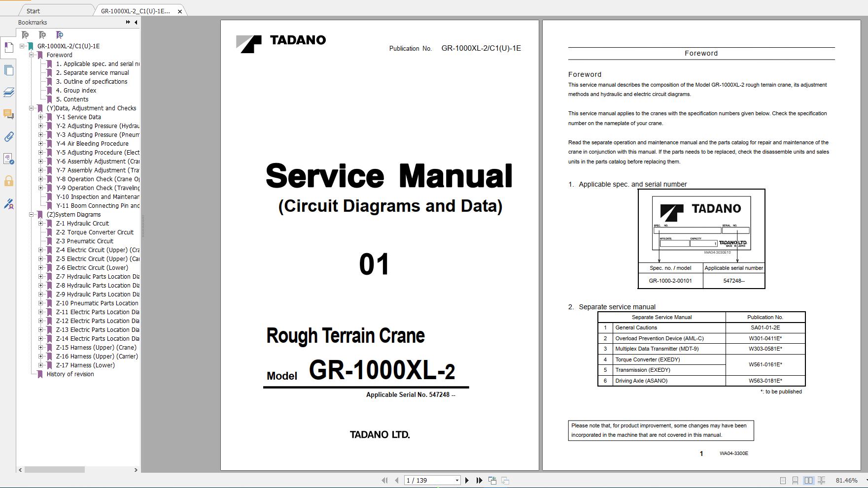Click the 81.46% zoom value
The image size is (868, 488).
tap(846, 481)
